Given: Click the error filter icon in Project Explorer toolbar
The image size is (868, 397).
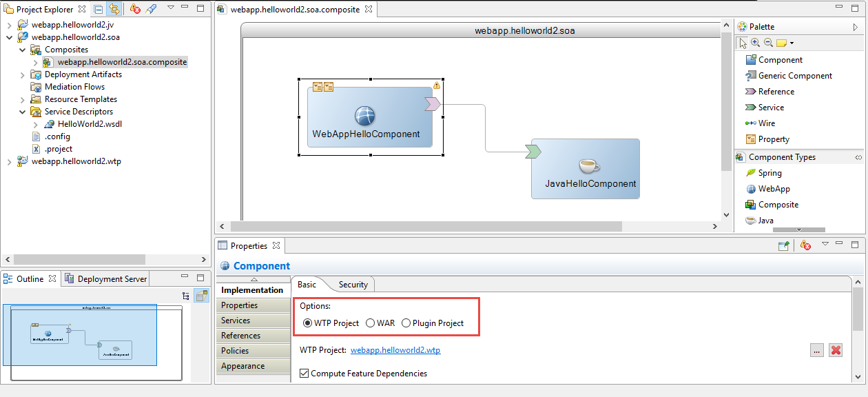Looking at the screenshot, I should pos(136,9).
